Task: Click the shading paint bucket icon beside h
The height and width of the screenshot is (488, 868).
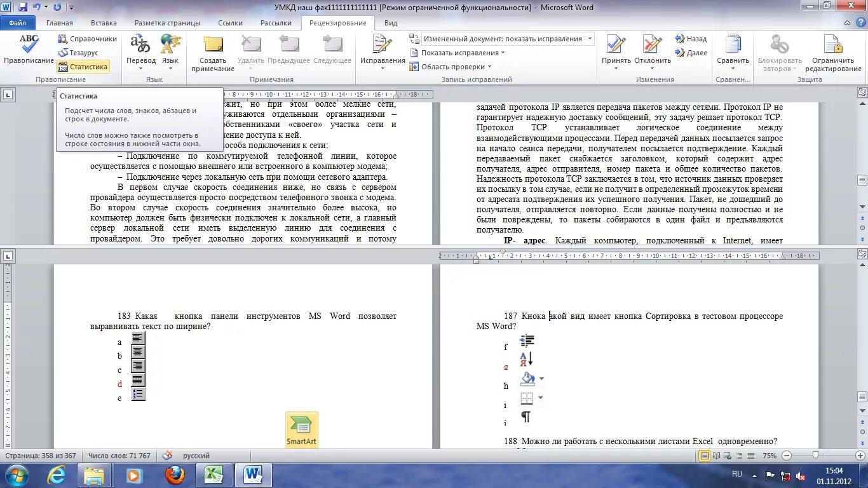Action: click(x=528, y=379)
